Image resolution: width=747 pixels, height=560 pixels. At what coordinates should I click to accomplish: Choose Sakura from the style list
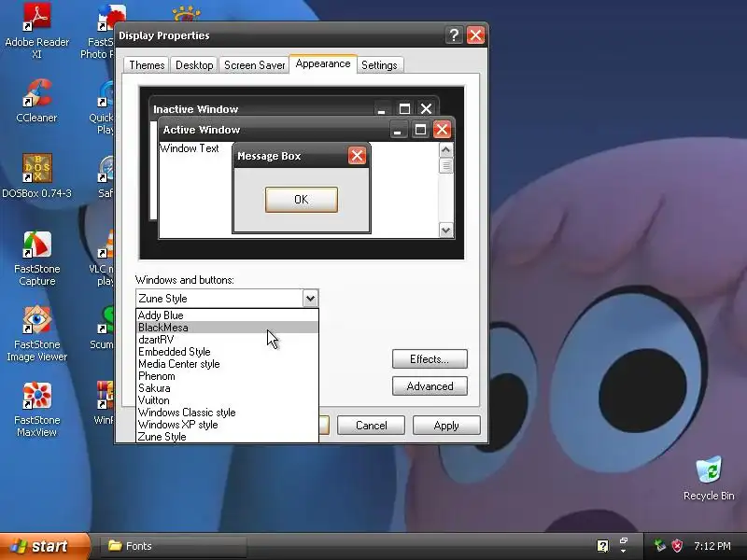tap(227, 388)
